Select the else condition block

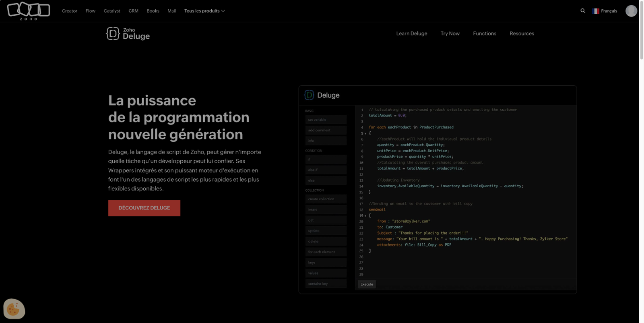326,180
